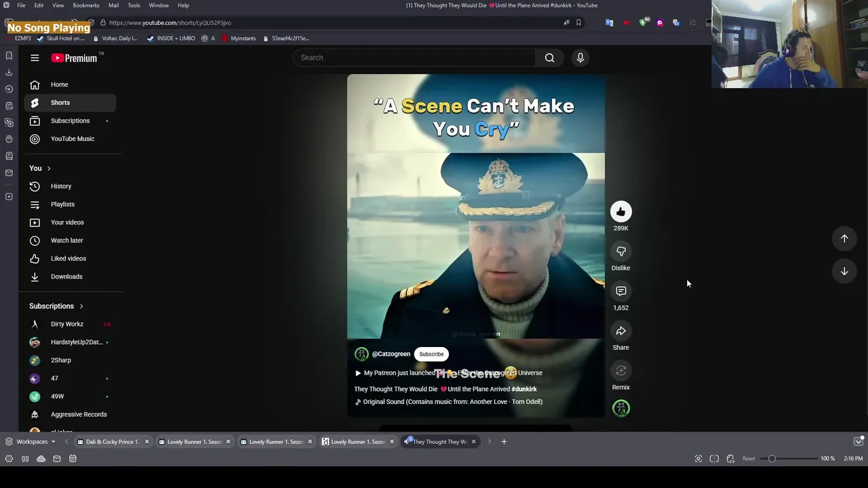Open the Vivaldi History side panel
Viewport: 868px width, 488px height.
click(x=9, y=89)
